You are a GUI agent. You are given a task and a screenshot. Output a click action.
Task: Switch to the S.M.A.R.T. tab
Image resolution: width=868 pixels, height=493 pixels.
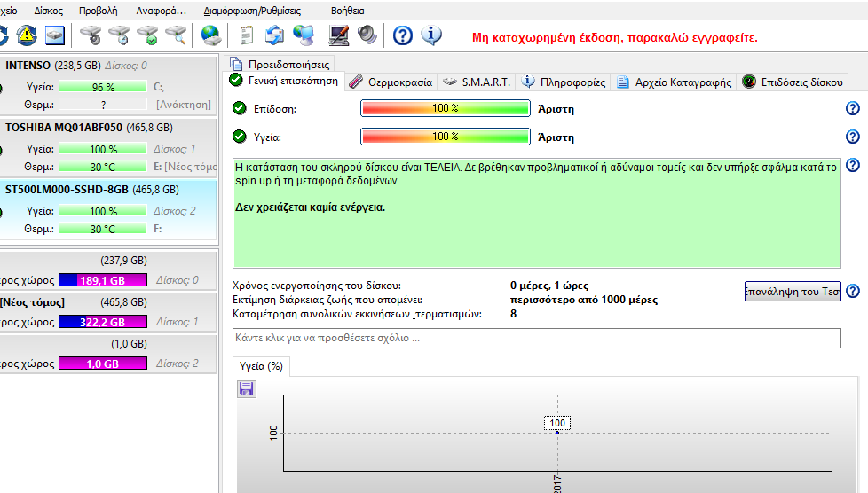[x=477, y=82]
